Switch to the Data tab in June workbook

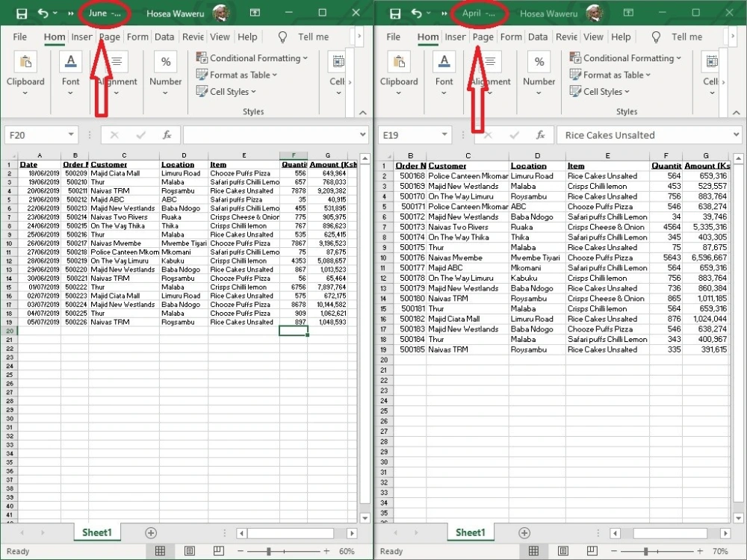click(x=164, y=37)
